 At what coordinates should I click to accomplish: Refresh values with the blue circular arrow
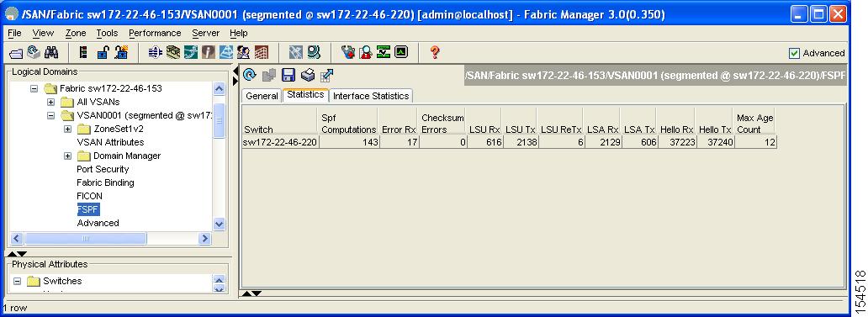click(250, 75)
